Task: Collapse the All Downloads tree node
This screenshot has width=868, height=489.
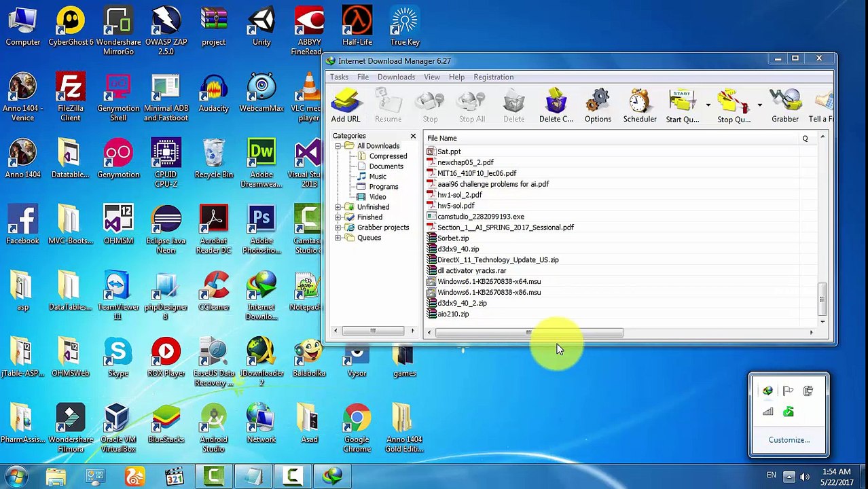Action: (338, 146)
